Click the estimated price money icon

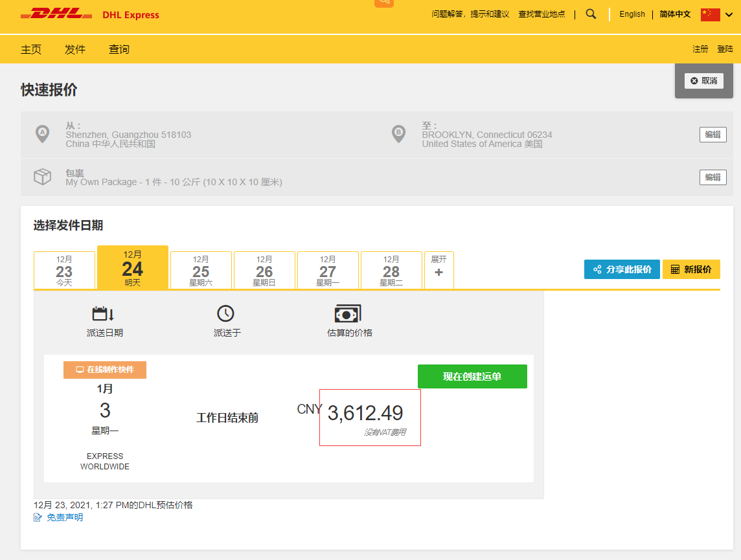click(x=348, y=314)
